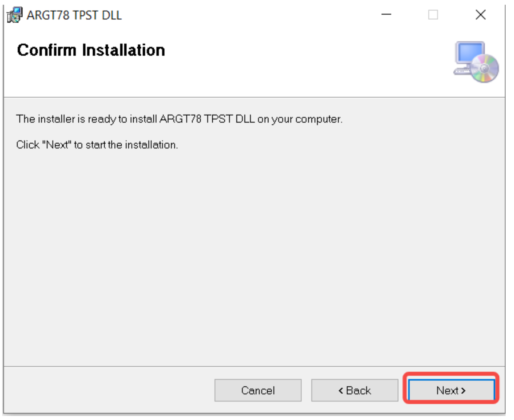This screenshot has width=514, height=420.
Task: Click the greyed-out maximize window button
Action: pyautogui.click(x=433, y=15)
